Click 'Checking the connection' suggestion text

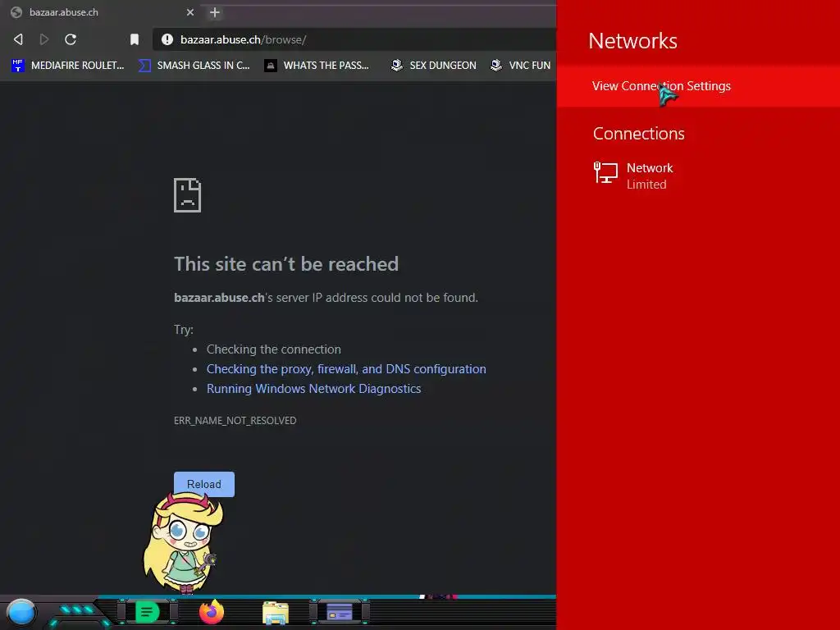coord(274,349)
